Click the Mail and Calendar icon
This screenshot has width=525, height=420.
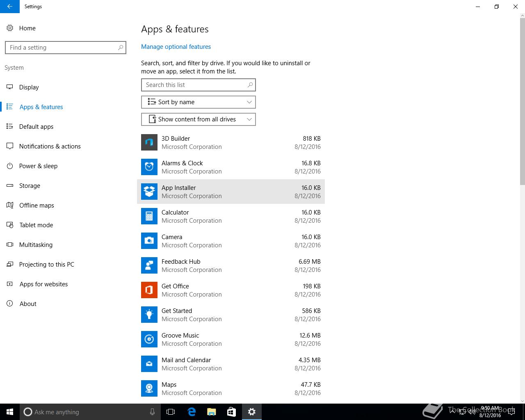pyautogui.click(x=149, y=364)
